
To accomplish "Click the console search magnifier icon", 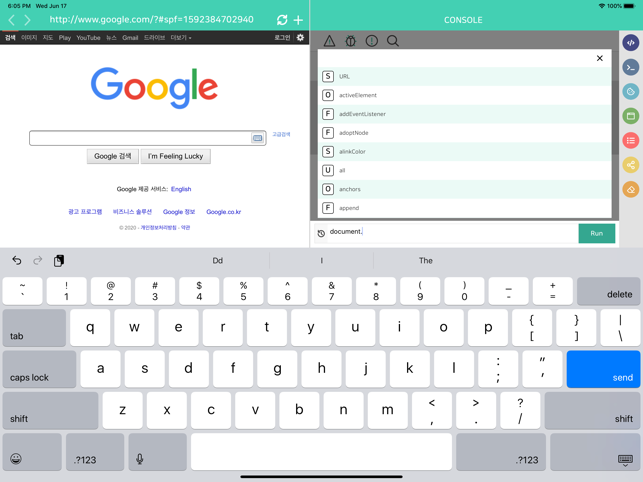I will coord(392,41).
